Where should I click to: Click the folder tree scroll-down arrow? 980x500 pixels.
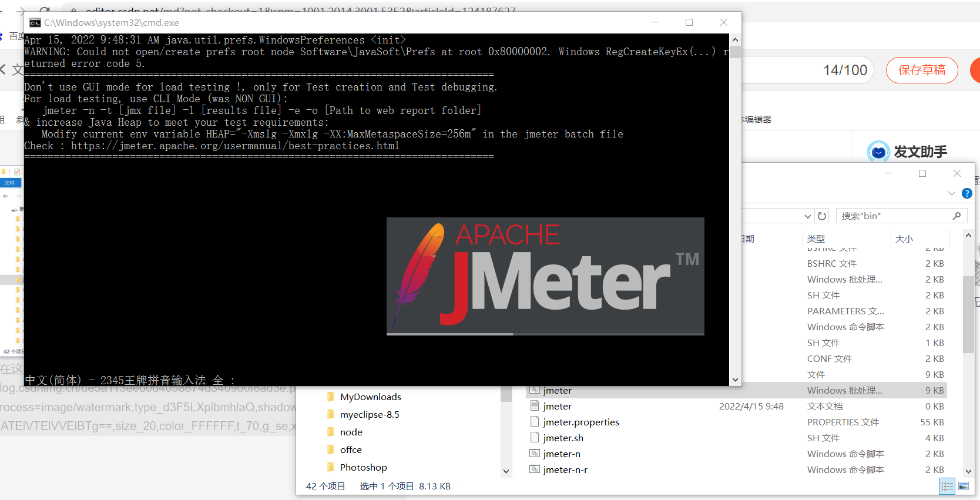click(506, 471)
